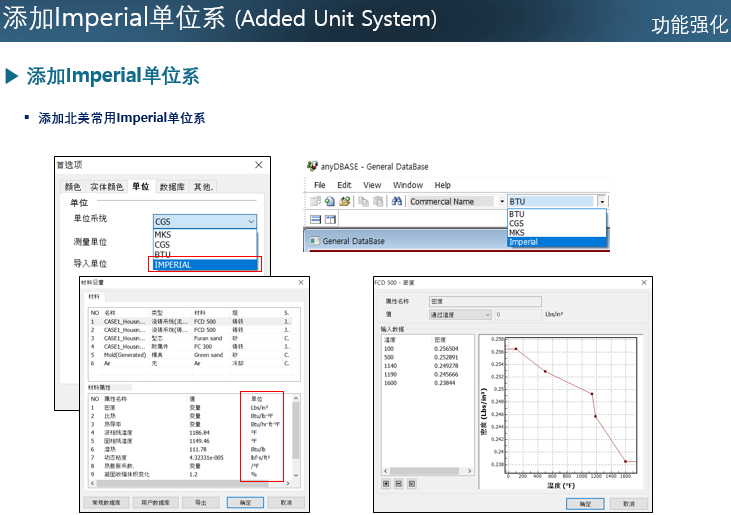Click the horizontal scrollbar under the density table
This screenshot has height=515, width=731.
pyautogui.click(x=424, y=472)
